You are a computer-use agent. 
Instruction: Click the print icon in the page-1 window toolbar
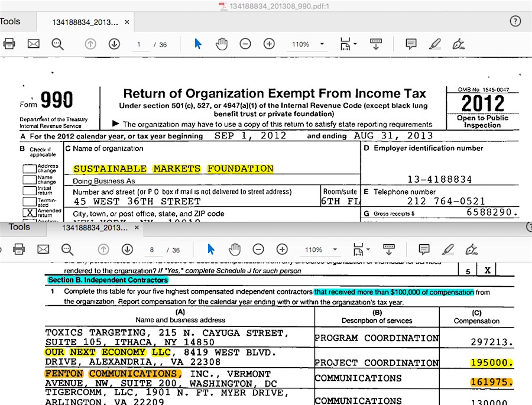(9, 44)
